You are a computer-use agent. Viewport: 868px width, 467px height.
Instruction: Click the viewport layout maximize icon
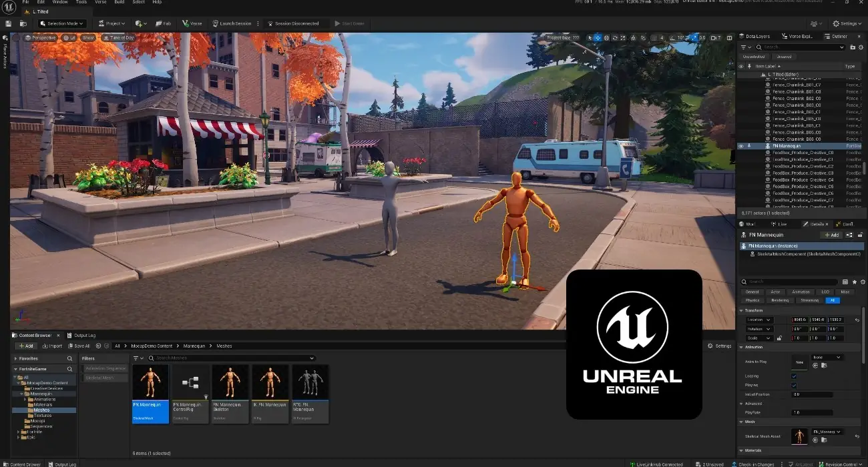[728, 38]
